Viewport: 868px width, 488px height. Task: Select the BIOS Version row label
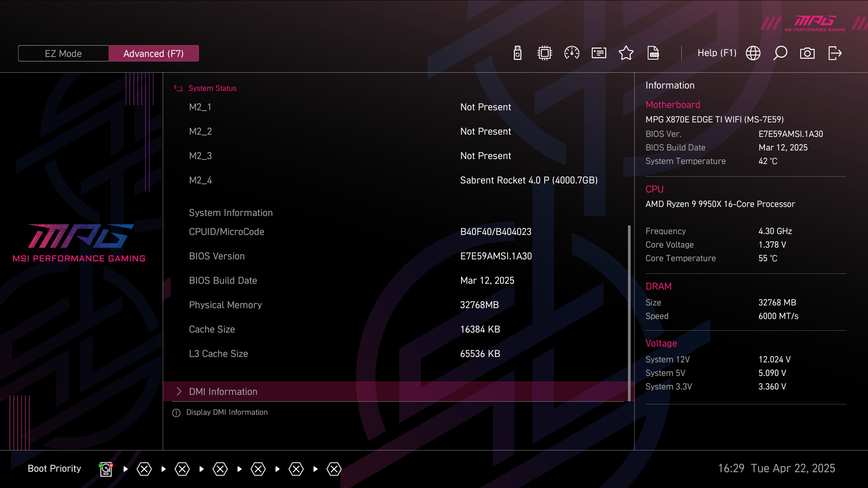click(217, 256)
